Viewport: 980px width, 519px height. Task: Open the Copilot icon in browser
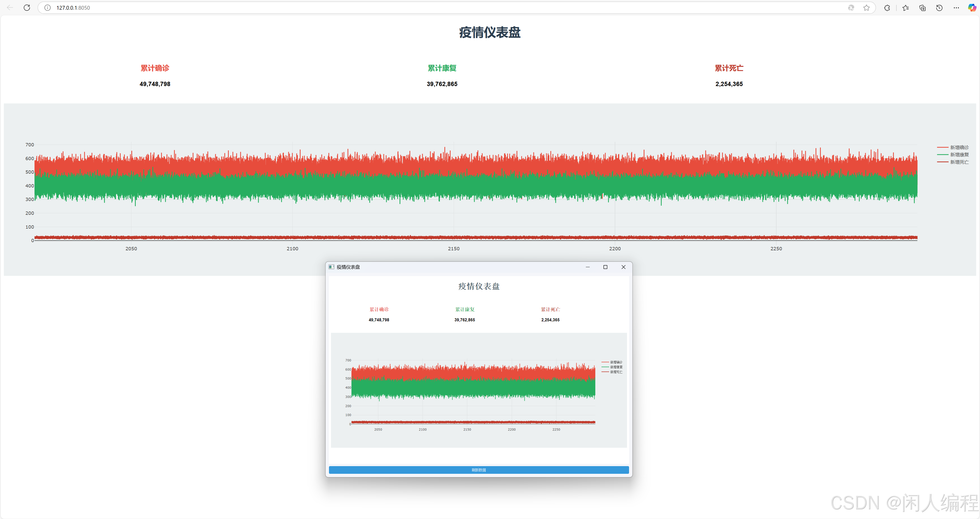click(x=972, y=8)
